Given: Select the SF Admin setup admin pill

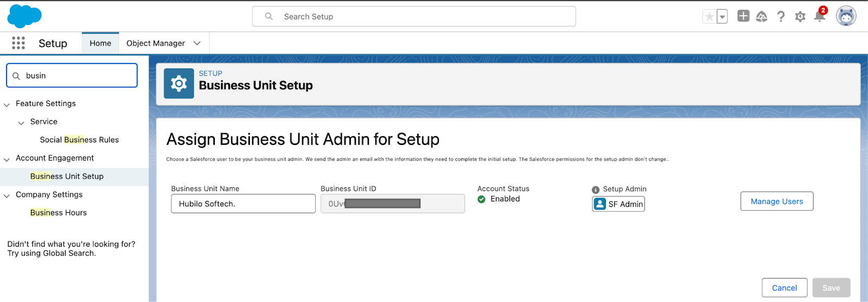Looking at the screenshot, I should [618, 204].
